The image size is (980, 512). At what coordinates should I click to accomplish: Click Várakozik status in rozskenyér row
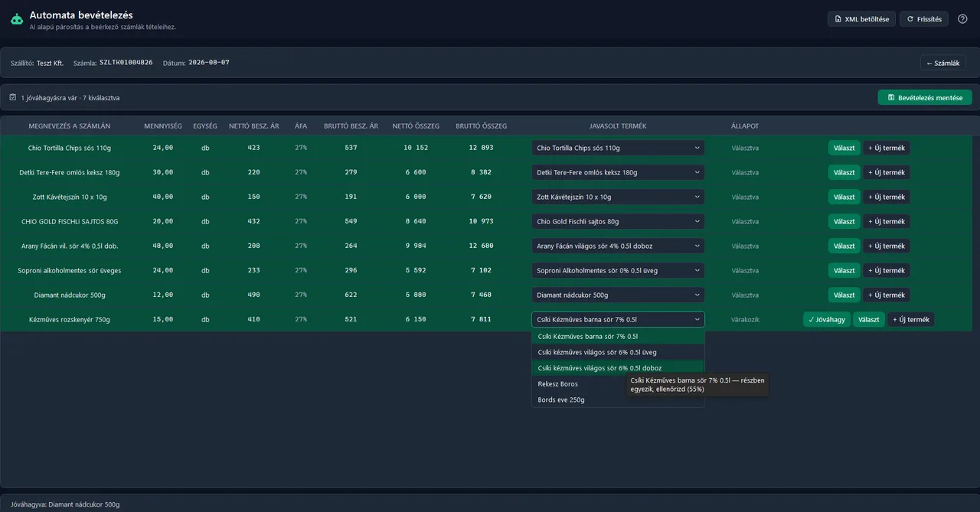click(745, 319)
